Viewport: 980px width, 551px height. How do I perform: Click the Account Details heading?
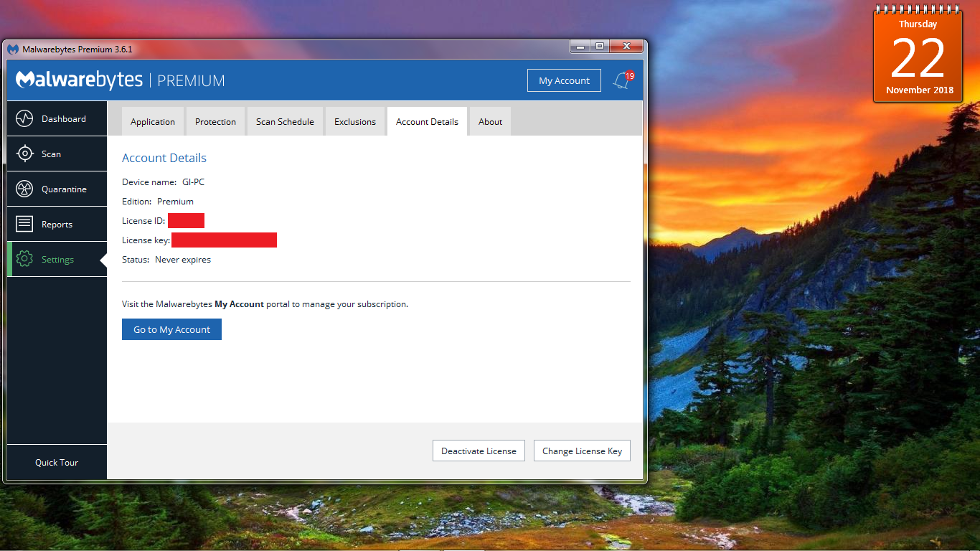164,158
